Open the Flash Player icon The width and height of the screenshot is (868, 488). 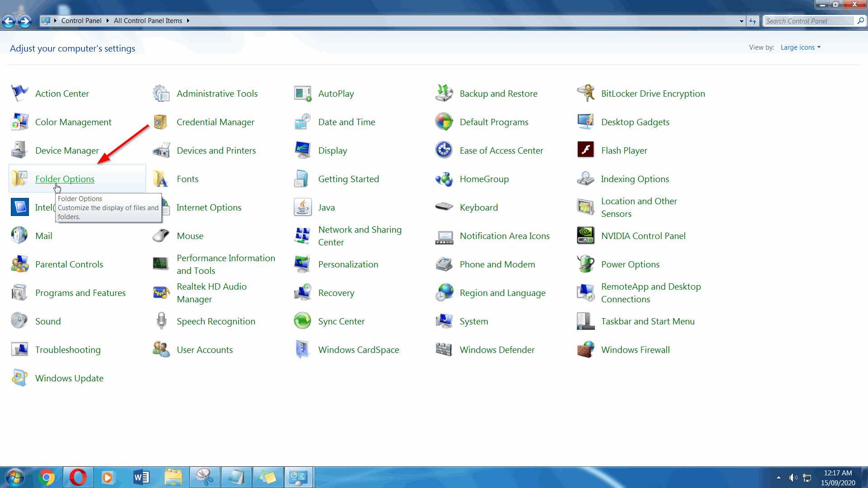tap(585, 149)
